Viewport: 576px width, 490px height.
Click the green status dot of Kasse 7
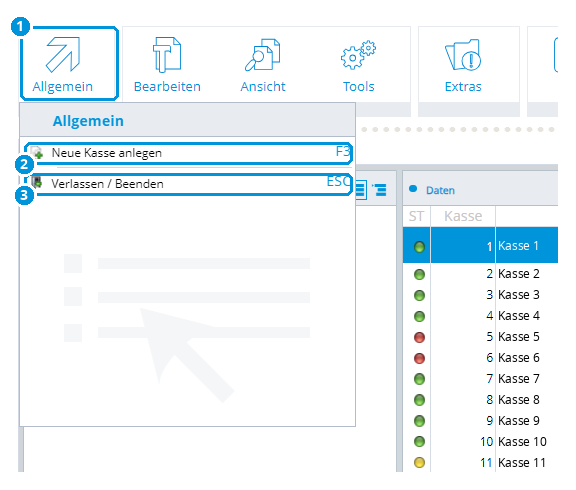tap(419, 379)
